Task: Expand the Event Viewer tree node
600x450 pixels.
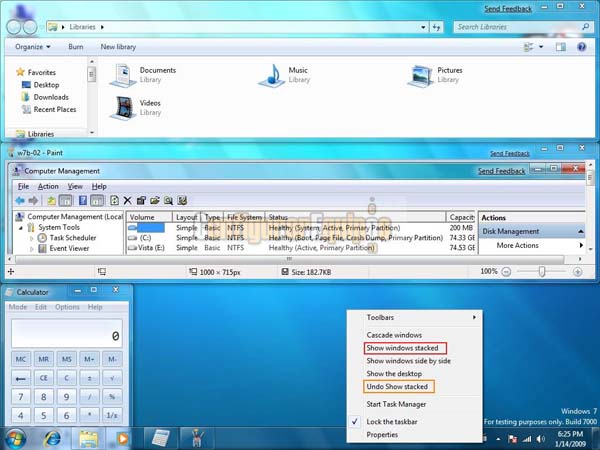Action: coord(32,249)
